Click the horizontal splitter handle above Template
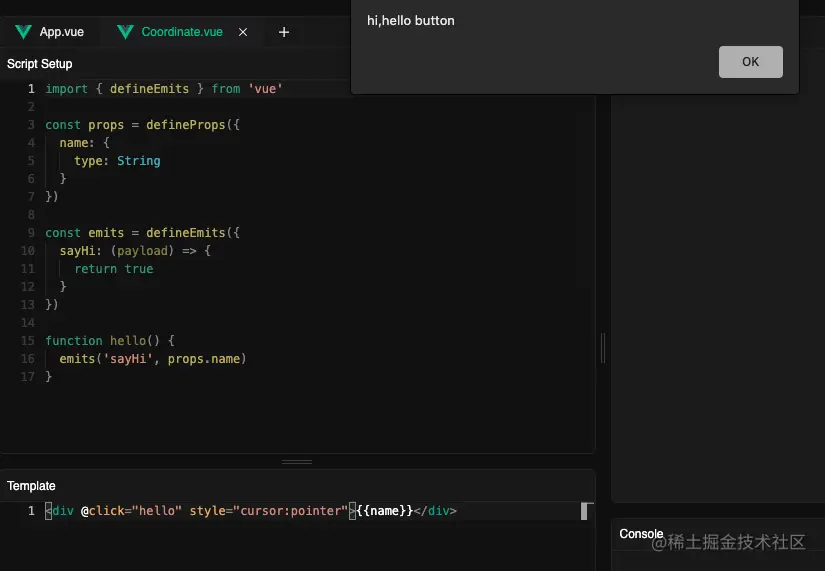 click(297, 462)
